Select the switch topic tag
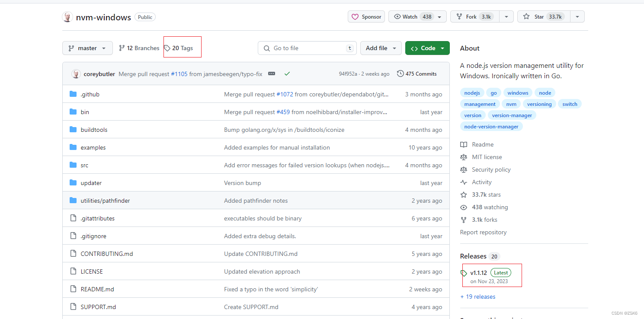 tap(570, 104)
